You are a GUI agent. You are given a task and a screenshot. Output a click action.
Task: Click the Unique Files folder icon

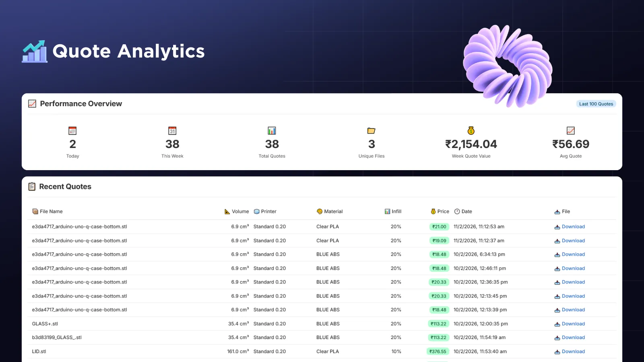[x=371, y=130]
